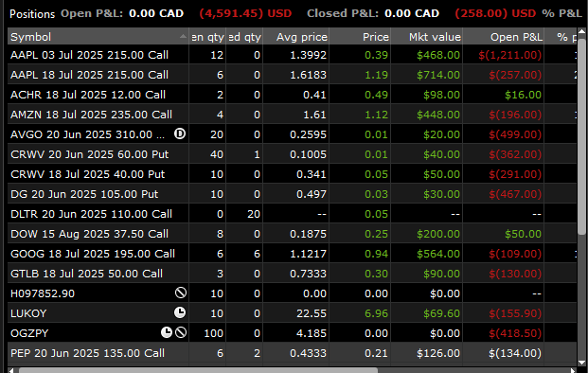Click the prohibited icon on the OGZPY row
Screen dimensions: 588x373
[x=181, y=332]
